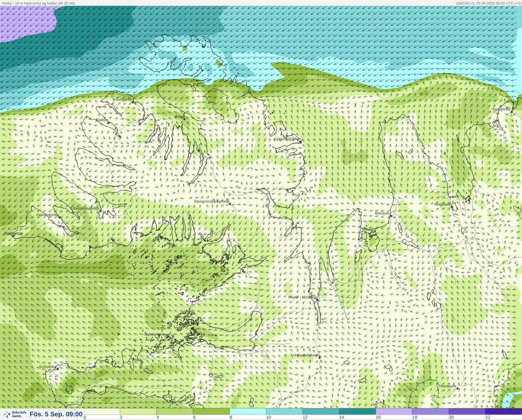Pick the 12–14 m/s teal legend swatch
Viewport: 522px width, 420px height.
point(321,411)
